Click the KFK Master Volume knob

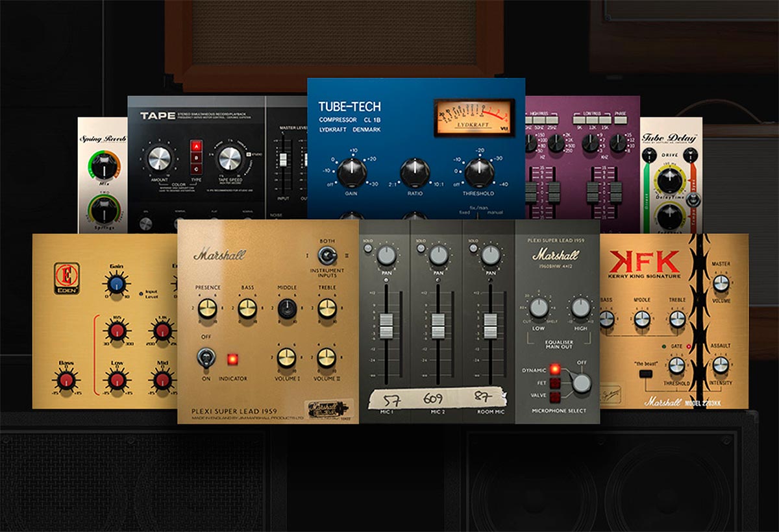pos(721,284)
